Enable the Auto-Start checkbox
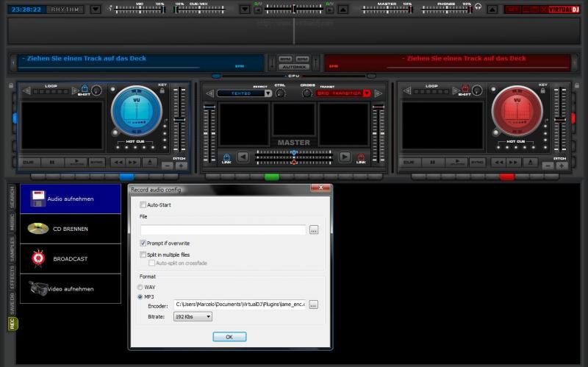Image resolution: width=588 pixels, height=367 pixels. point(143,205)
